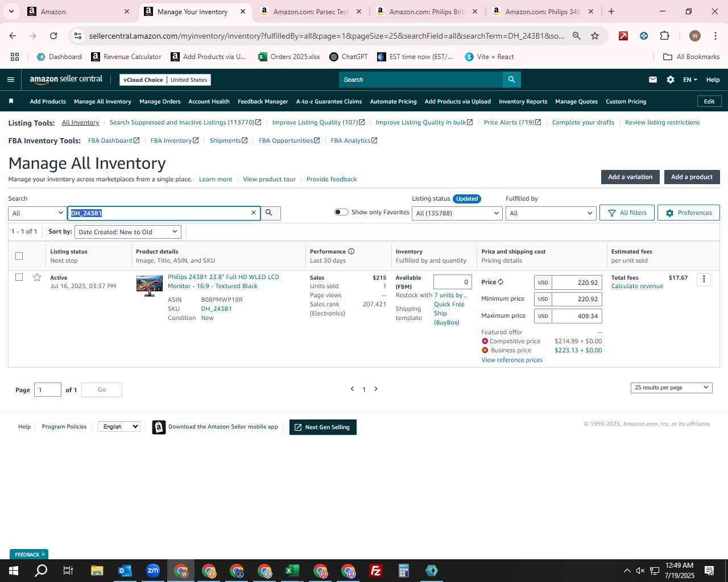Screen dimensions: 728x582
Task: Open Price Alerts (719) link
Action: [x=512, y=122]
